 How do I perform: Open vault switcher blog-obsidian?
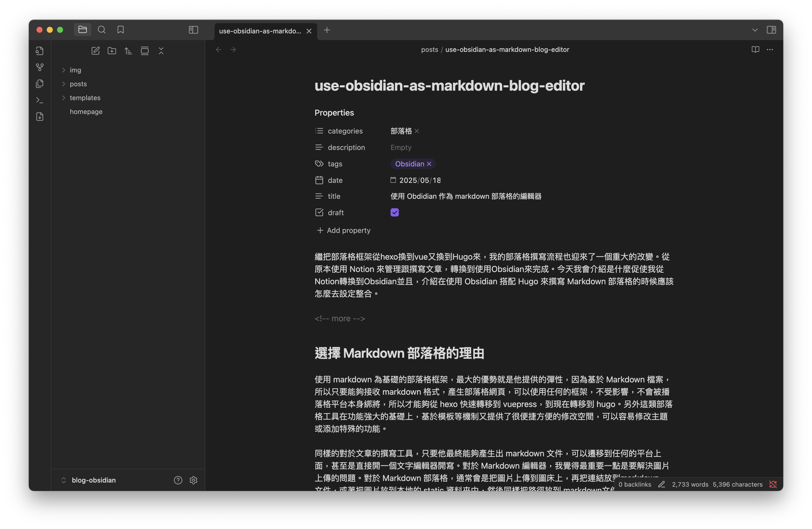coord(89,480)
